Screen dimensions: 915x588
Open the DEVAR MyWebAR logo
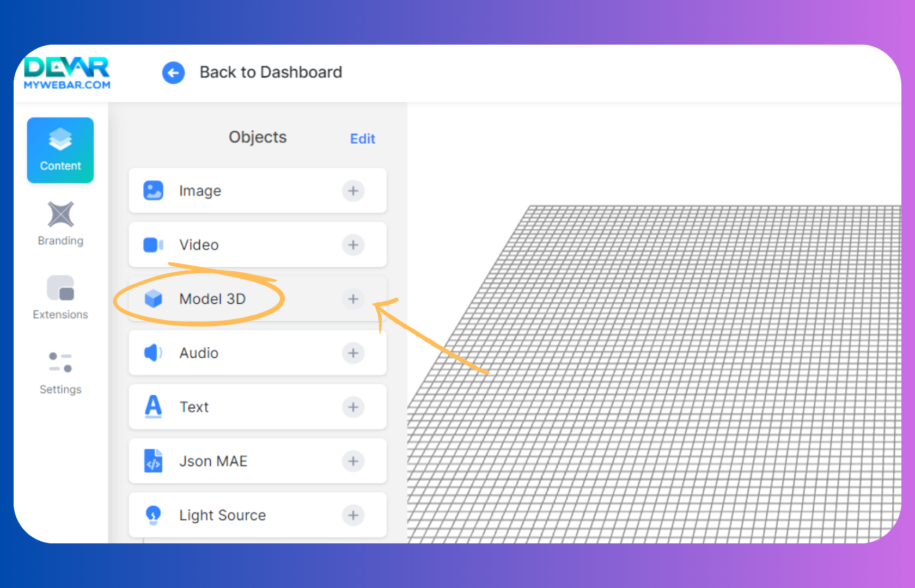click(67, 73)
